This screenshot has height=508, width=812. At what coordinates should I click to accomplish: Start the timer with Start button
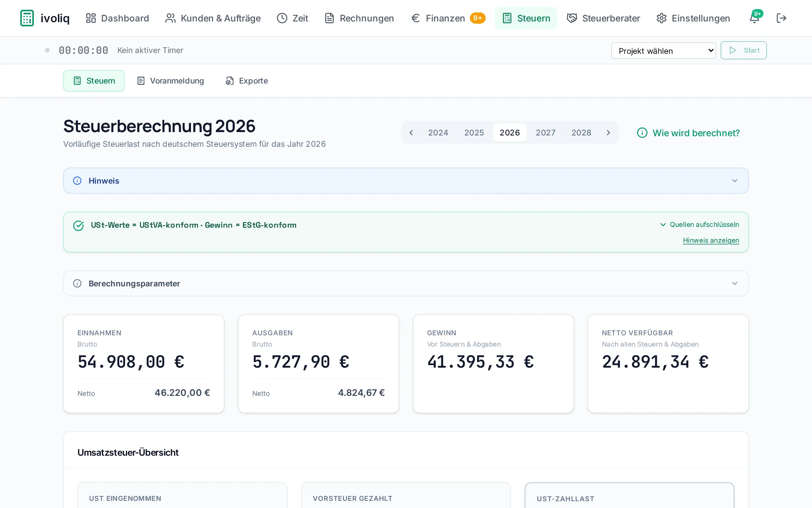click(744, 50)
